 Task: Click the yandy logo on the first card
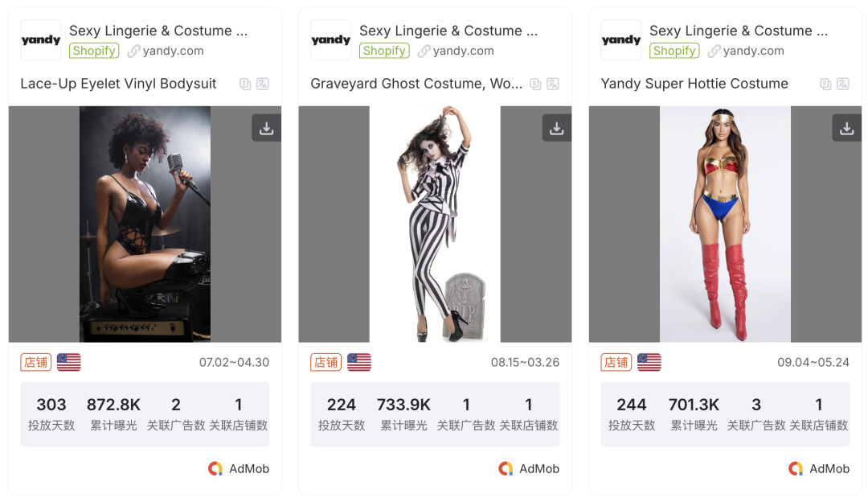tap(41, 40)
